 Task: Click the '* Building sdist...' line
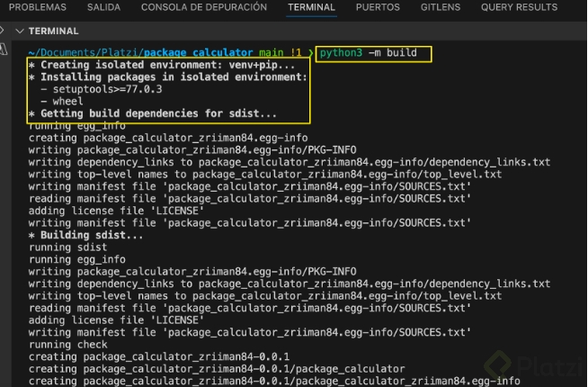tap(86, 236)
